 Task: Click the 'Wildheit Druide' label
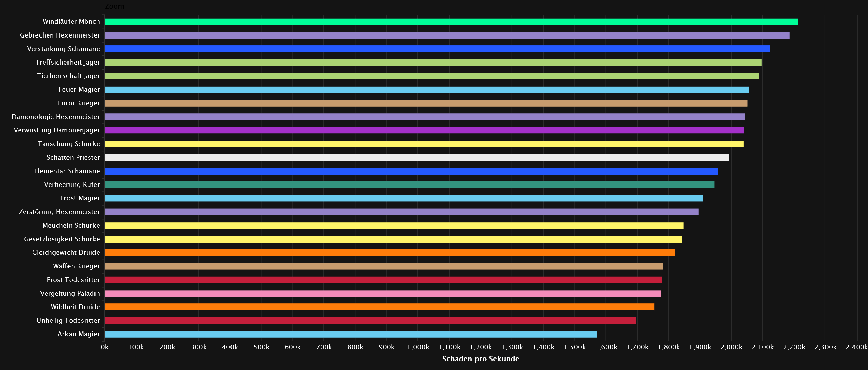(75, 307)
